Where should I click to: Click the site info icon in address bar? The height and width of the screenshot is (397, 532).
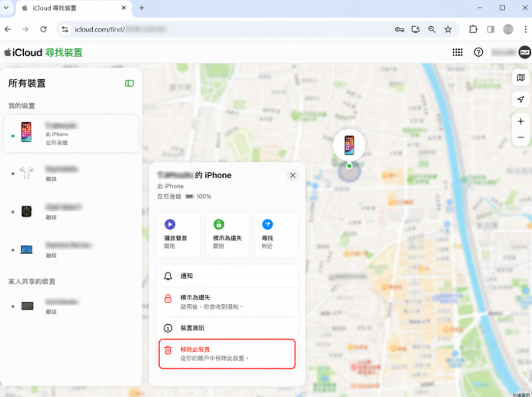65,29
